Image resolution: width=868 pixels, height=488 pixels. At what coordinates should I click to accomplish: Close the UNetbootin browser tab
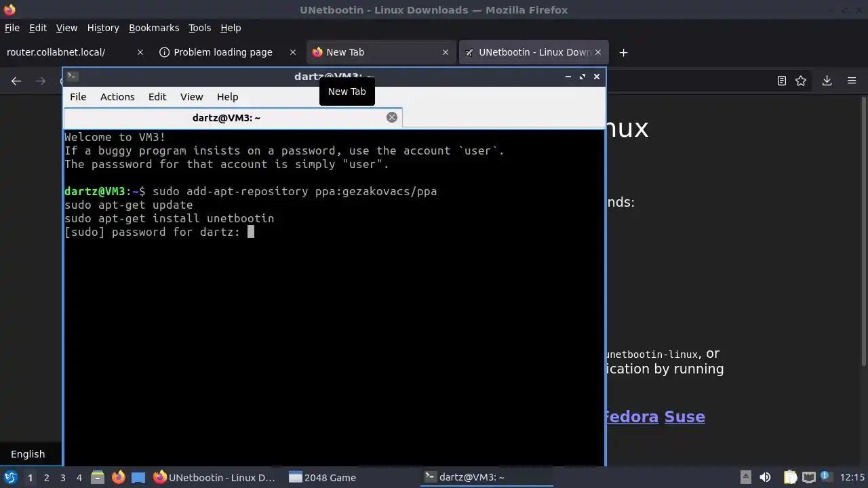click(x=598, y=52)
